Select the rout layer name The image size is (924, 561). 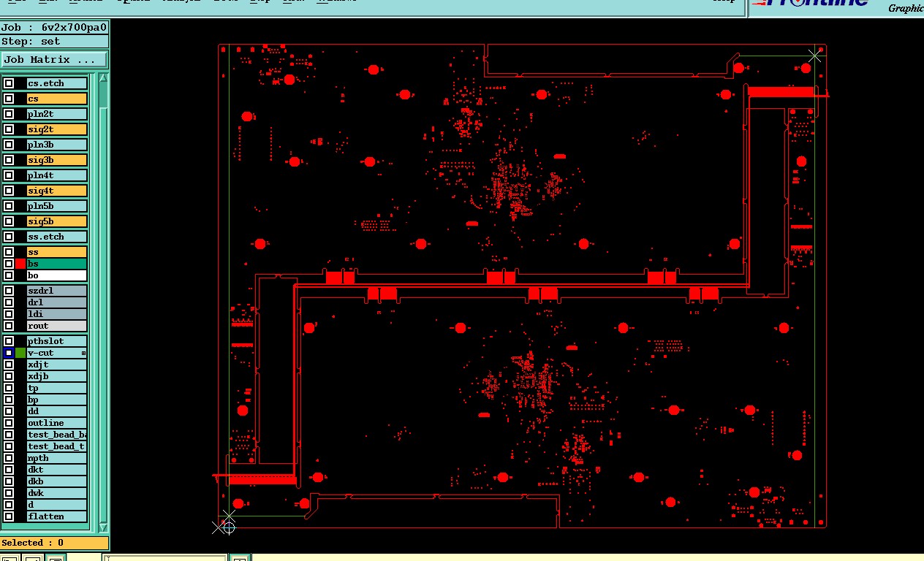click(x=57, y=326)
